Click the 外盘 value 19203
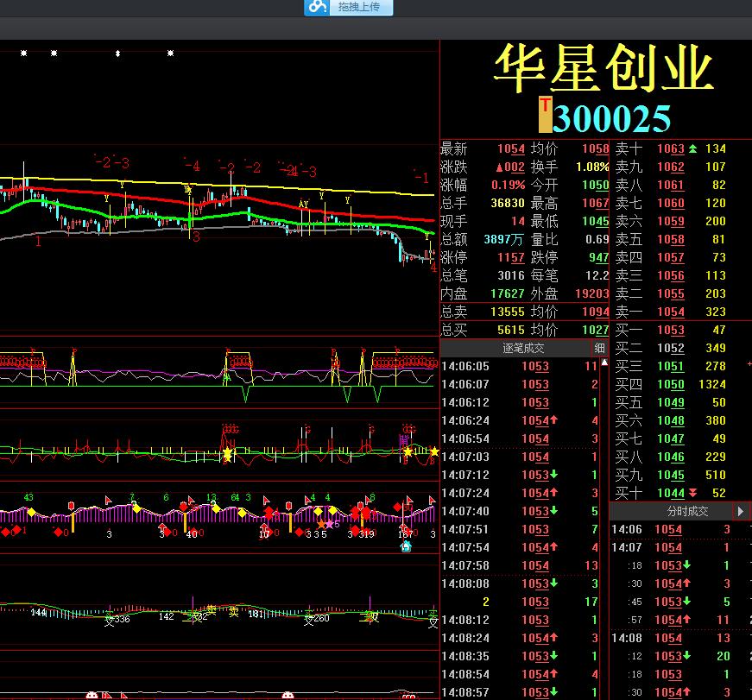 click(591, 293)
